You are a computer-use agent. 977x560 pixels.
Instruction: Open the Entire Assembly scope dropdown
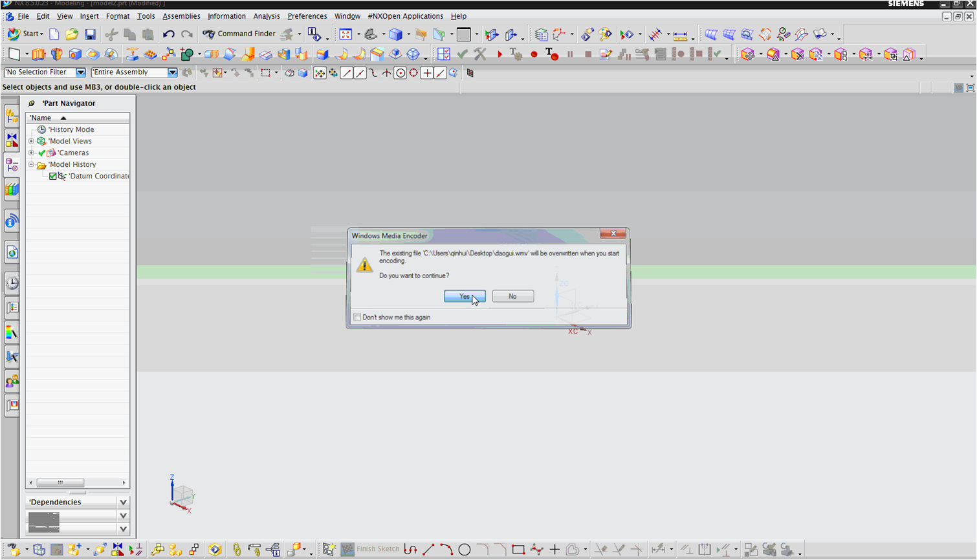pos(172,72)
